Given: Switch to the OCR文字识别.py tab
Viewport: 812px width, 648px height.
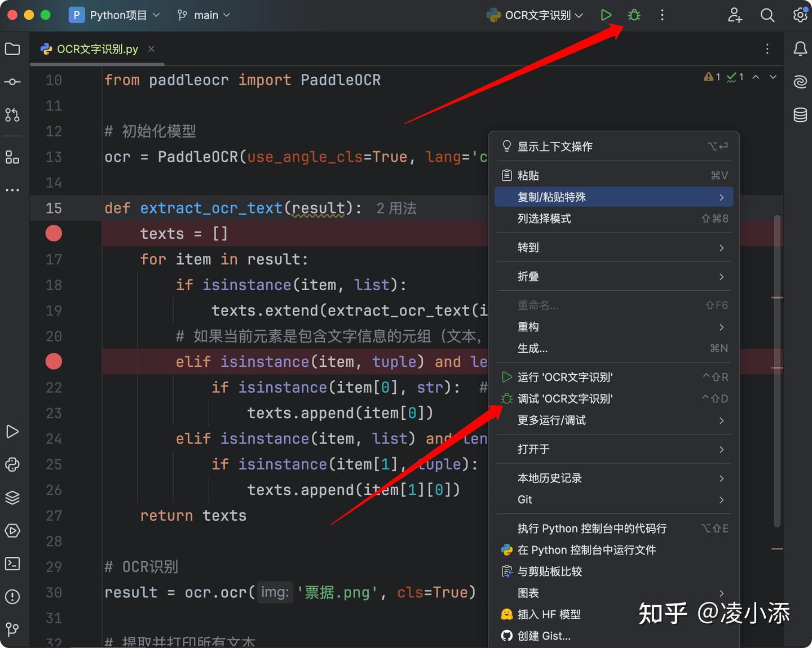Looking at the screenshot, I should pyautogui.click(x=96, y=49).
